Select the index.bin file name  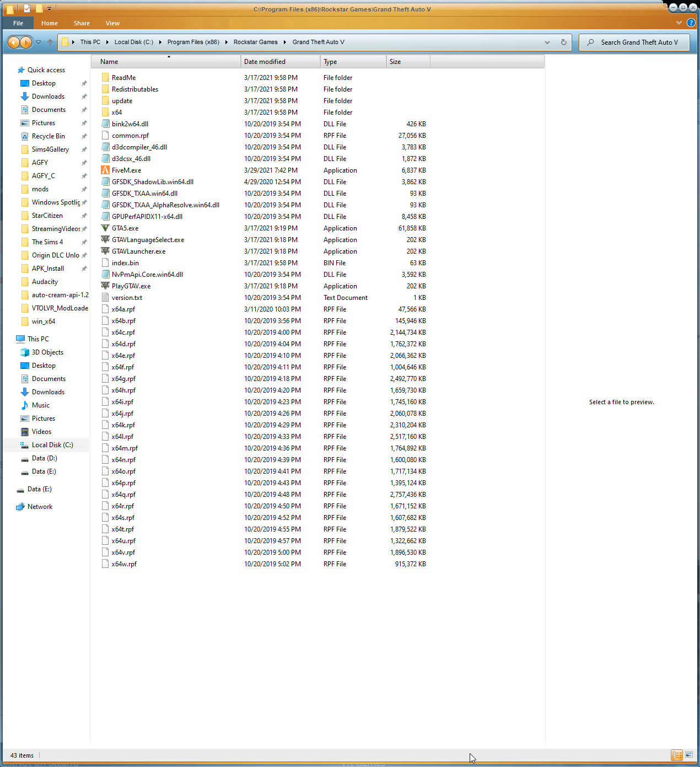[x=125, y=263]
